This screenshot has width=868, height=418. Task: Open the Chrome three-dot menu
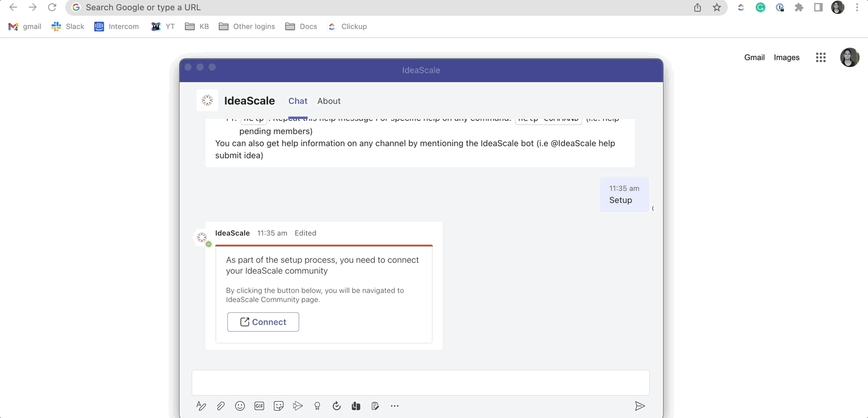click(857, 7)
